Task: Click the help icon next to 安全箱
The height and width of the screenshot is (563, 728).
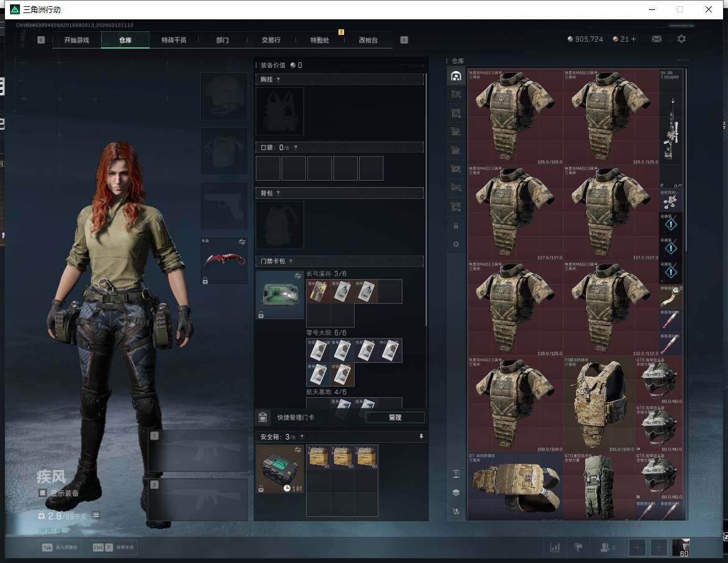Action: pyautogui.click(x=302, y=436)
